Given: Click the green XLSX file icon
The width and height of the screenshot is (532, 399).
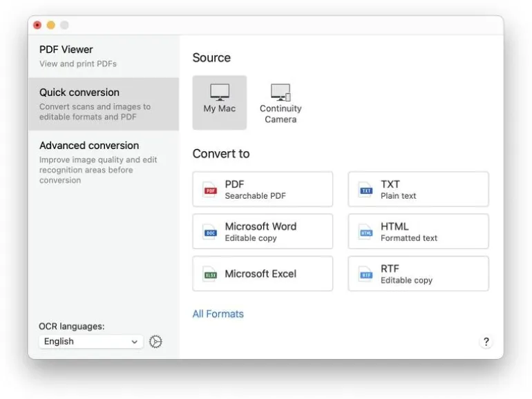Looking at the screenshot, I should click(x=210, y=274).
